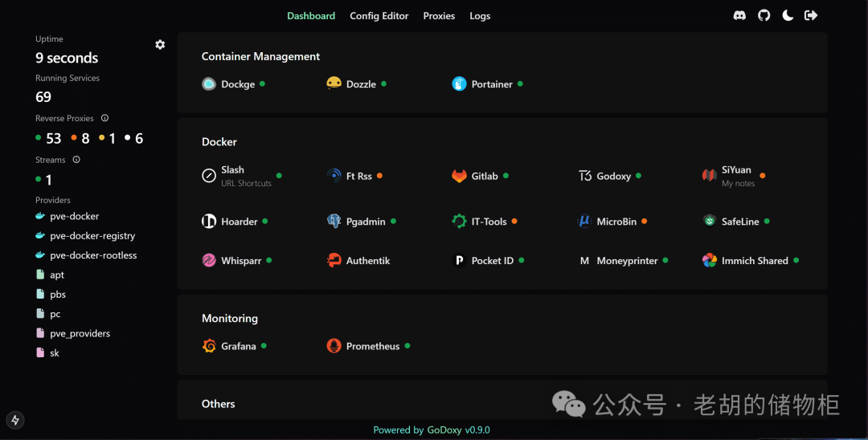Open the Config Editor tab

(379, 16)
